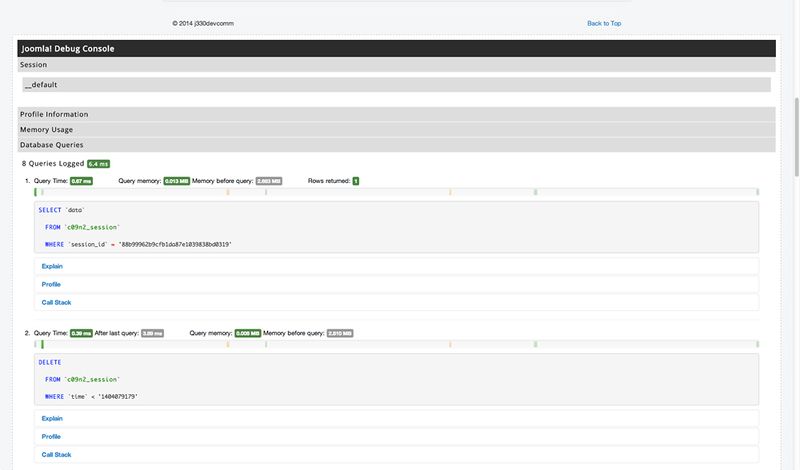Open Profile for the DELETE query
The image size is (800, 470).
[51, 436]
